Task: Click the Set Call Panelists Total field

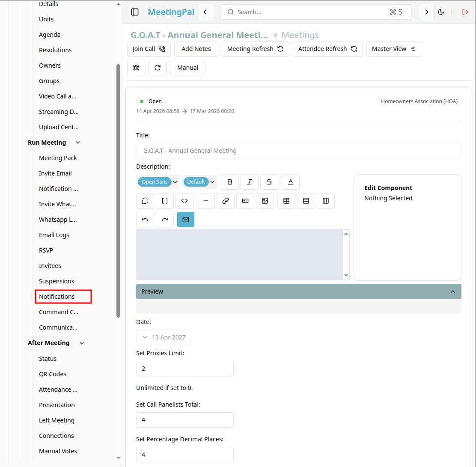Action: (x=185, y=420)
